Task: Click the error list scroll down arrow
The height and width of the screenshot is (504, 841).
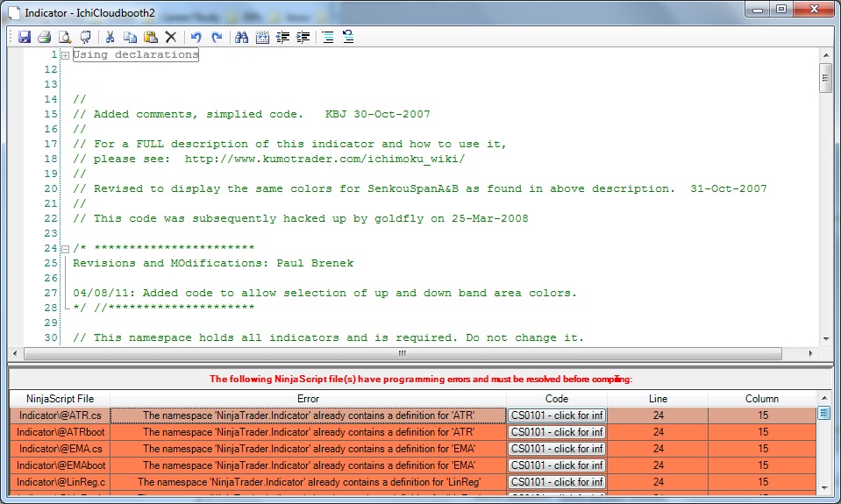Action: (x=824, y=488)
